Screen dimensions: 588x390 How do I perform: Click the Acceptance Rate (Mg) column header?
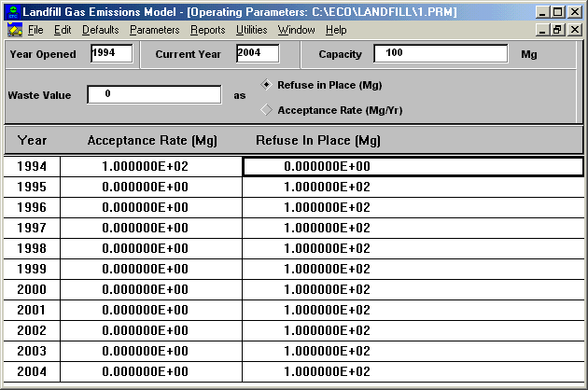(x=152, y=140)
